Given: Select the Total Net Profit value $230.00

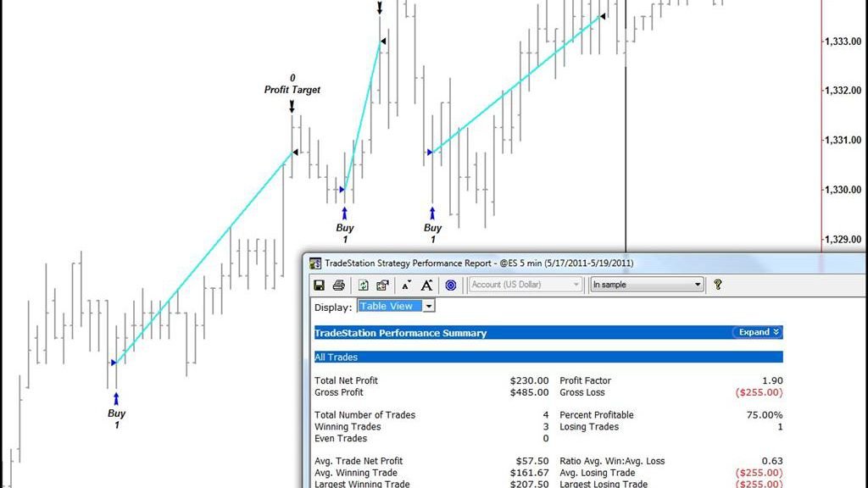Looking at the screenshot, I should (x=529, y=380).
